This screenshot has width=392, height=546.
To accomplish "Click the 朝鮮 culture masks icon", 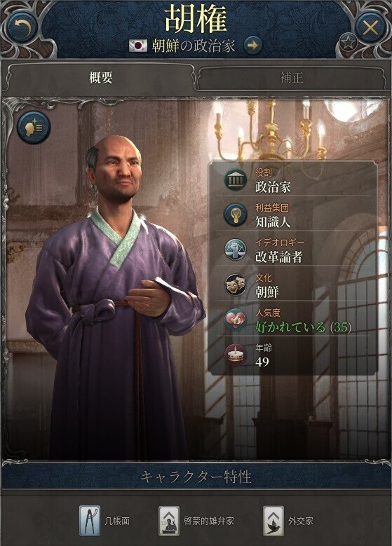I will click(236, 285).
